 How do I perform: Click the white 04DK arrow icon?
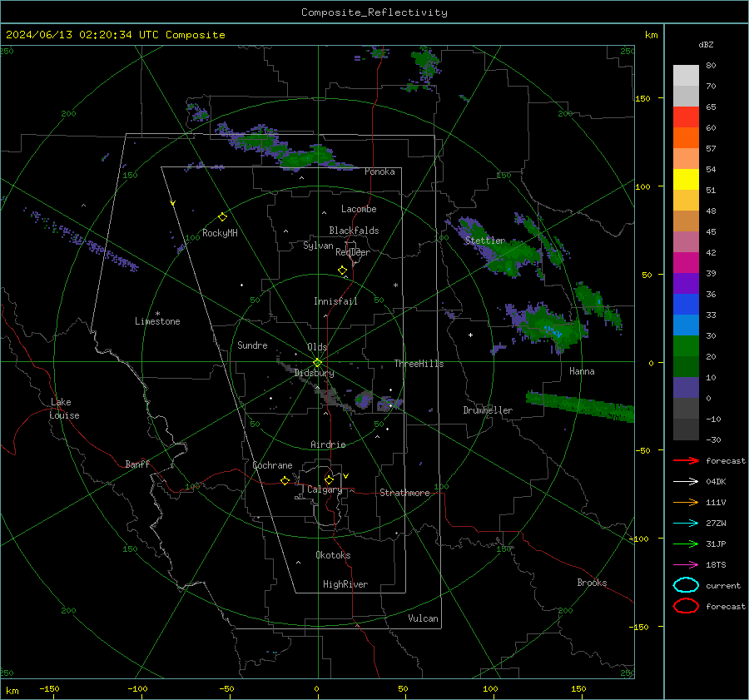[x=686, y=482]
